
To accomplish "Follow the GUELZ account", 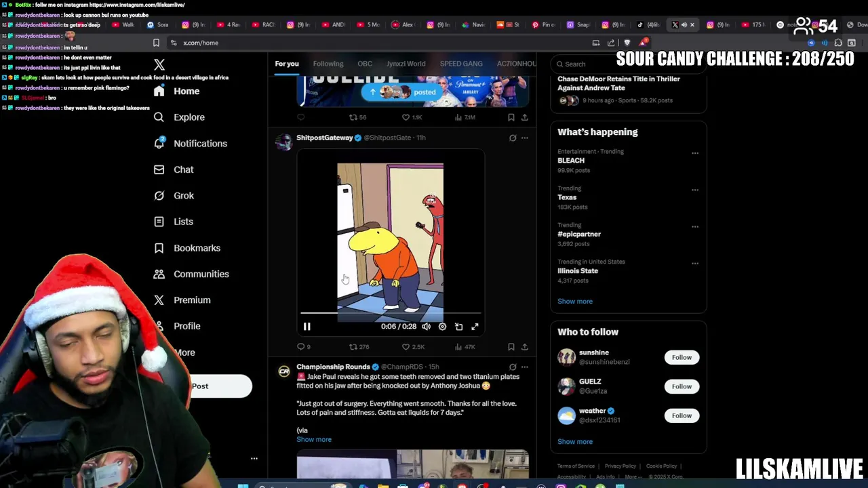I will point(682,386).
